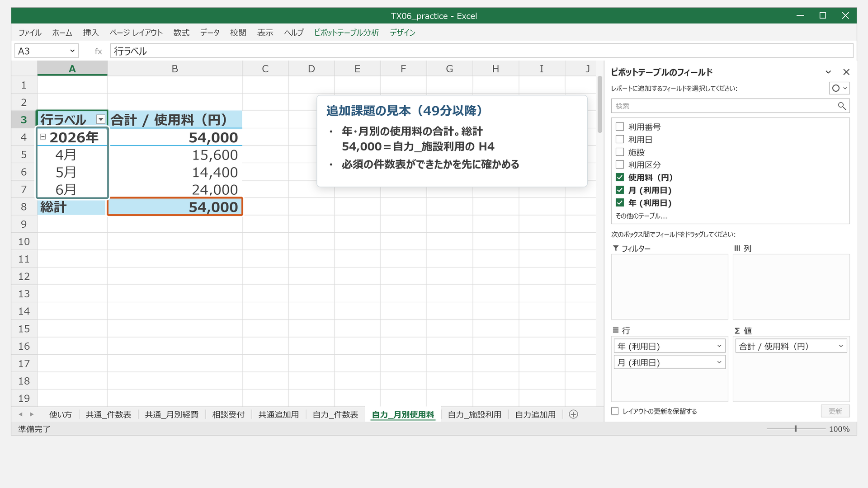Open the PivotTable Fields pane options chevron
This screenshot has height=488, width=868.
(x=828, y=72)
